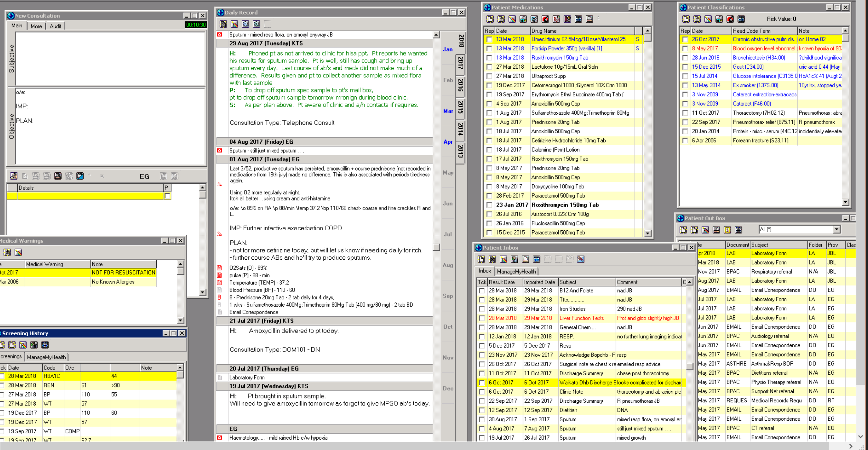Click the Mar month marker in Daily Record

click(x=448, y=111)
